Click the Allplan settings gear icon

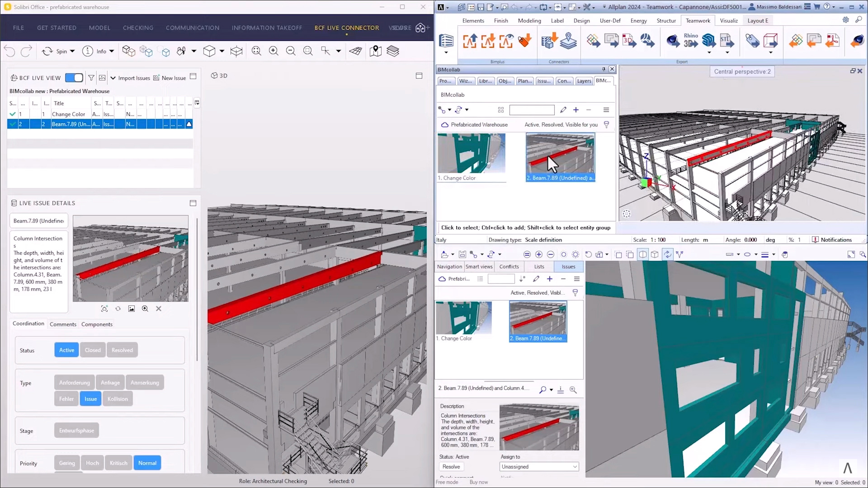(846, 20)
